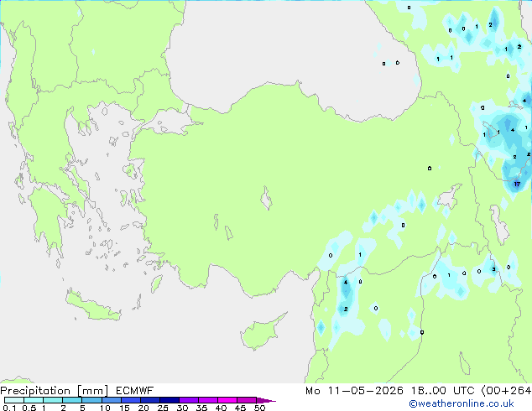Select the 45 mm magenta legend swatch
Viewport: 532px width, 411px height.
coord(247,400)
